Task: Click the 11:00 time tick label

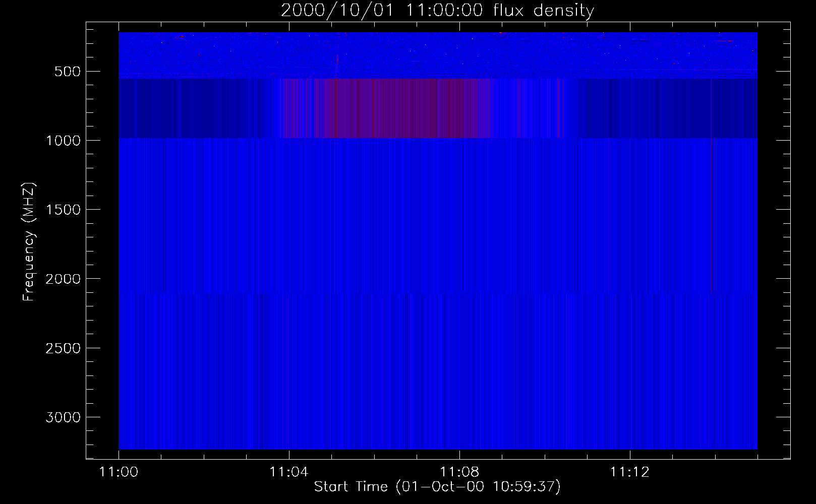Action: (x=119, y=472)
